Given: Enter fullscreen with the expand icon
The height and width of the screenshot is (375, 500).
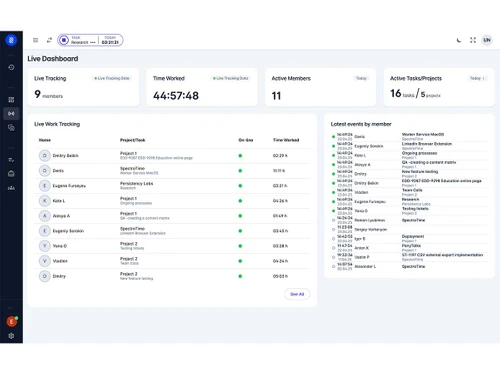Looking at the screenshot, I should pyautogui.click(x=473, y=40).
